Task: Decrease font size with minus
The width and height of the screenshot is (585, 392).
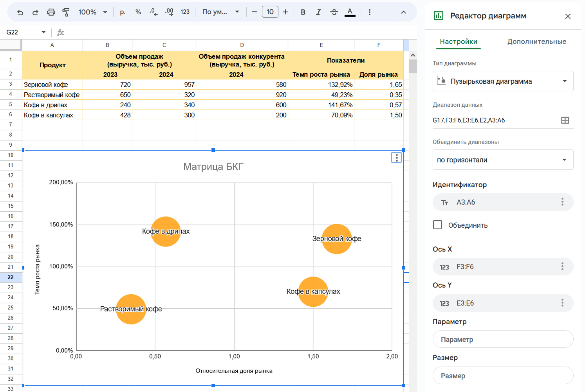Action: tap(254, 12)
